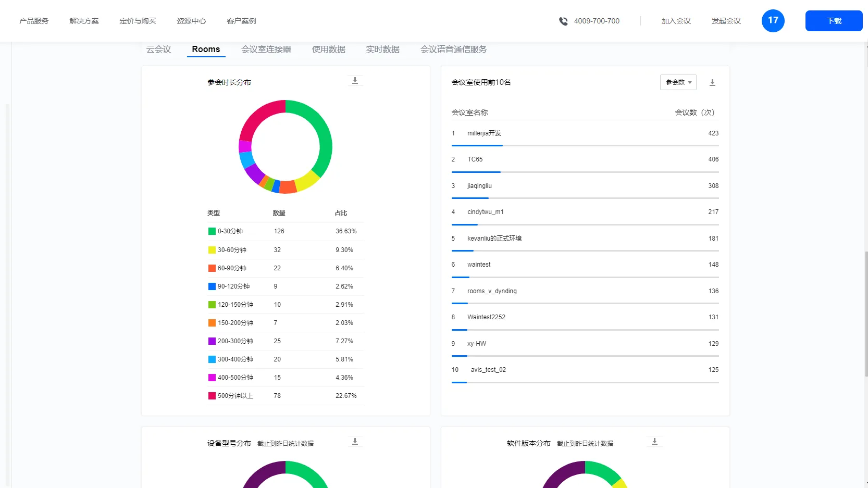Click the purple 200-300分钟 legend swatch
Image resolution: width=868 pixels, height=488 pixels.
pyautogui.click(x=212, y=341)
